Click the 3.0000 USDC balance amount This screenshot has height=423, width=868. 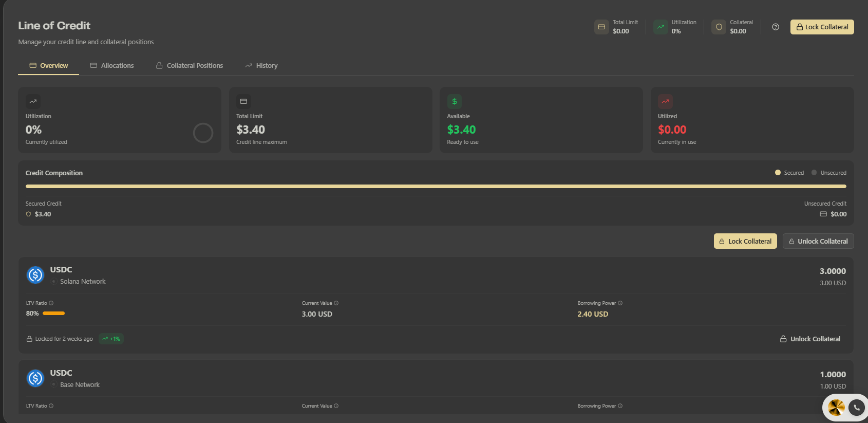click(x=833, y=271)
